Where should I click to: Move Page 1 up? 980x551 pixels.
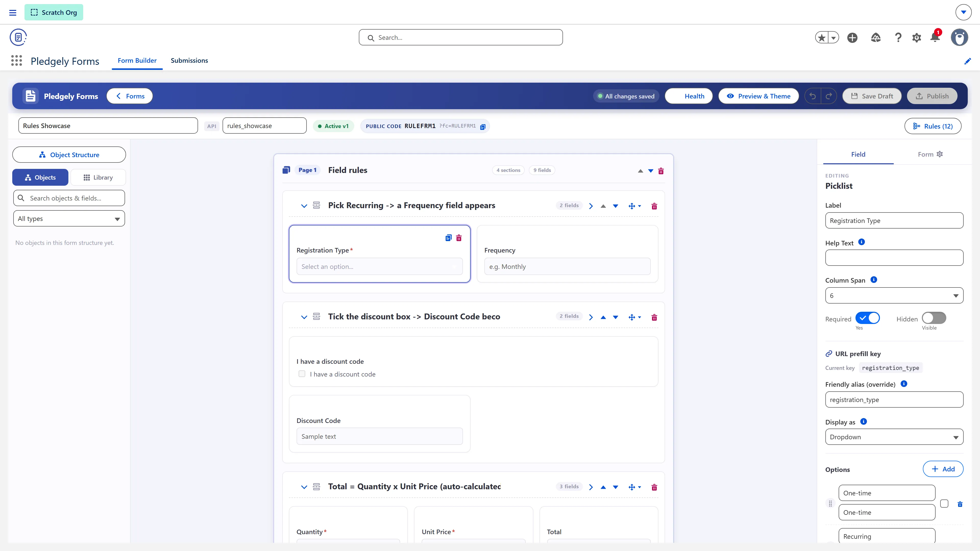pos(640,171)
